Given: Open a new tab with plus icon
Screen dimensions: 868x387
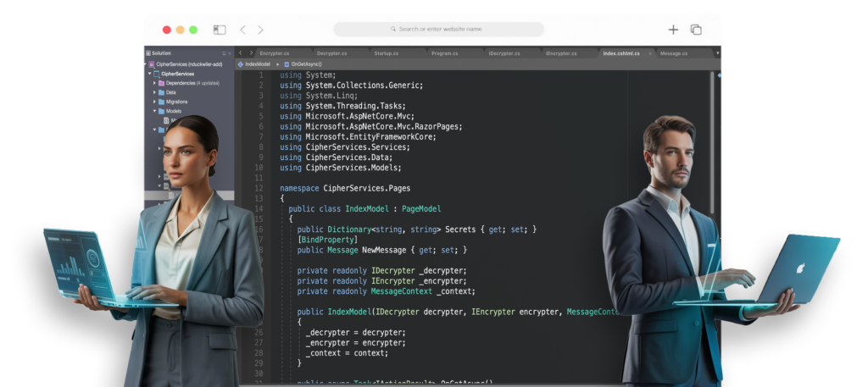Looking at the screenshot, I should tap(673, 30).
